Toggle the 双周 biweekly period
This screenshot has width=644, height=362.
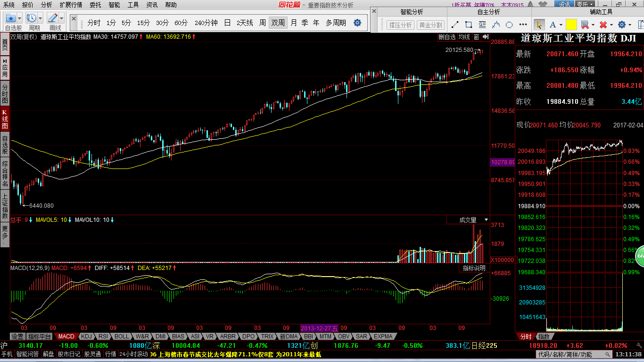point(278,23)
